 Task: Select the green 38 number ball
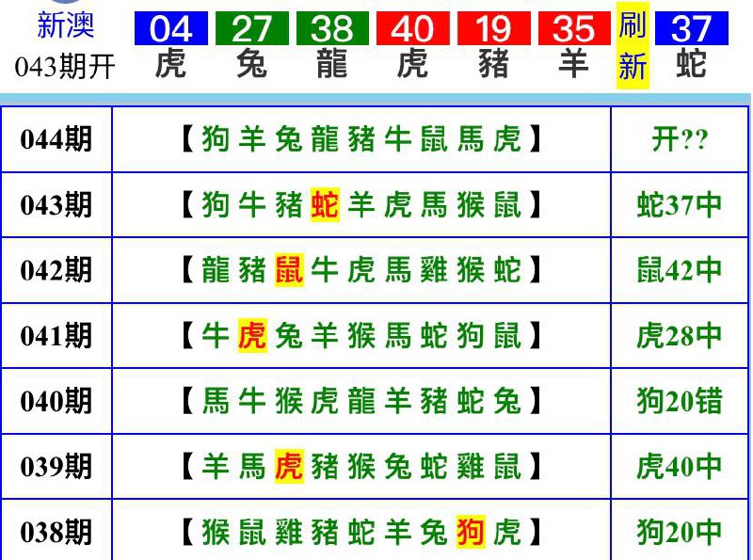point(332,28)
